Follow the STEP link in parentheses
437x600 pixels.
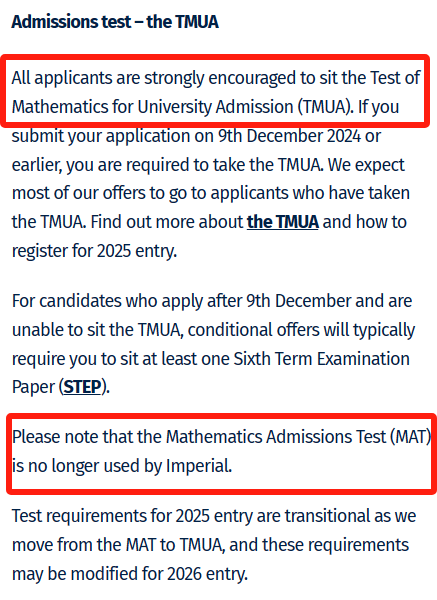click(x=83, y=387)
